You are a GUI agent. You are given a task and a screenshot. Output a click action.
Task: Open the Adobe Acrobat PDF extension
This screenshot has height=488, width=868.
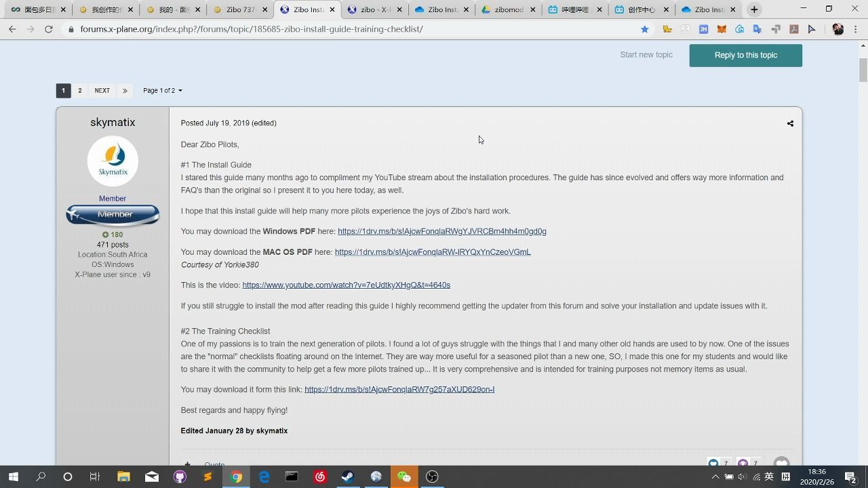tap(793, 29)
